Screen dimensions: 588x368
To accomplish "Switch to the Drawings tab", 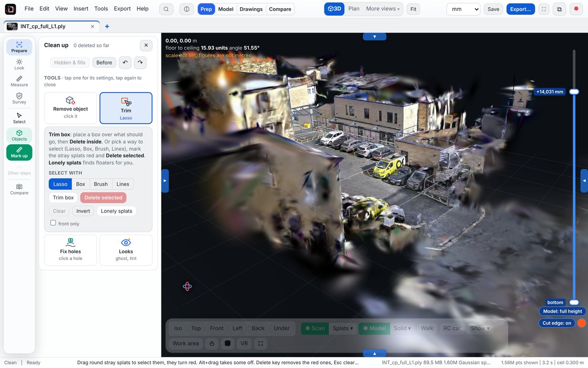I will click(x=251, y=9).
